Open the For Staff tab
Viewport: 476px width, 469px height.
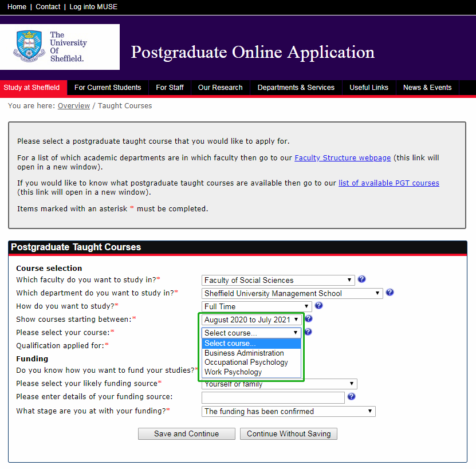pos(170,88)
